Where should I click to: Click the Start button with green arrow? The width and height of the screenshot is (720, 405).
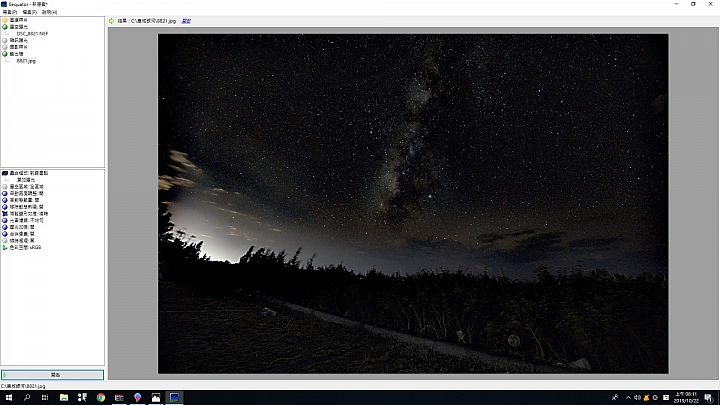pos(52,375)
